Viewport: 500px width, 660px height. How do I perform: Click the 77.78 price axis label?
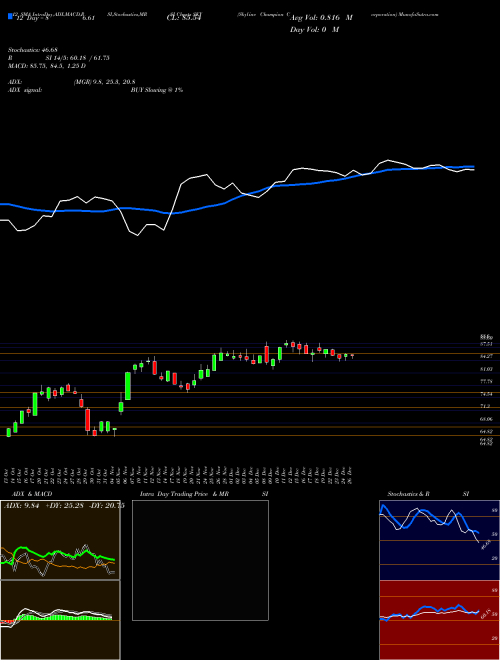[486, 381]
